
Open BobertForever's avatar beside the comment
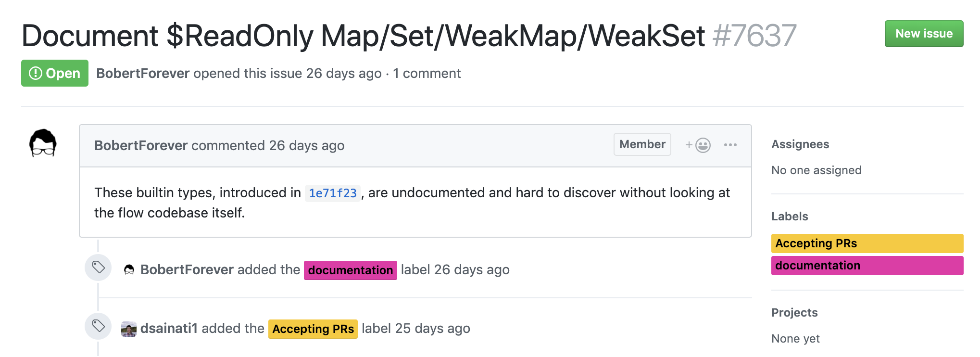(43, 142)
